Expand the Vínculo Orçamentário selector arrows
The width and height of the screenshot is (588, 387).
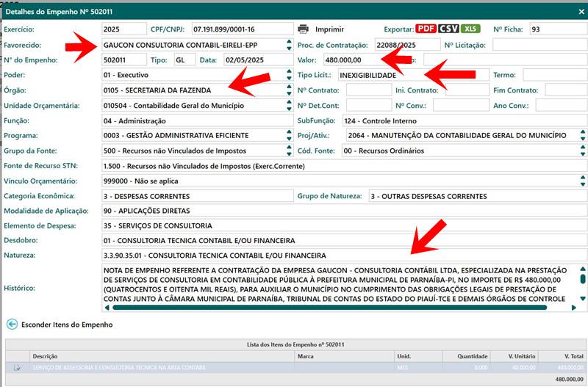pyautogui.click(x=582, y=181)
